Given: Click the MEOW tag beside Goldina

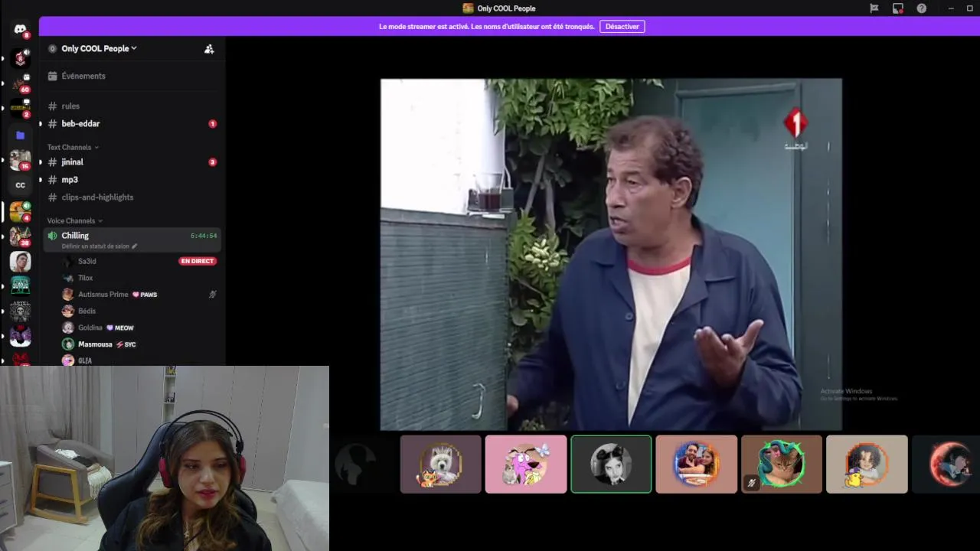Looking at the screenshot, I should point(119,328).
